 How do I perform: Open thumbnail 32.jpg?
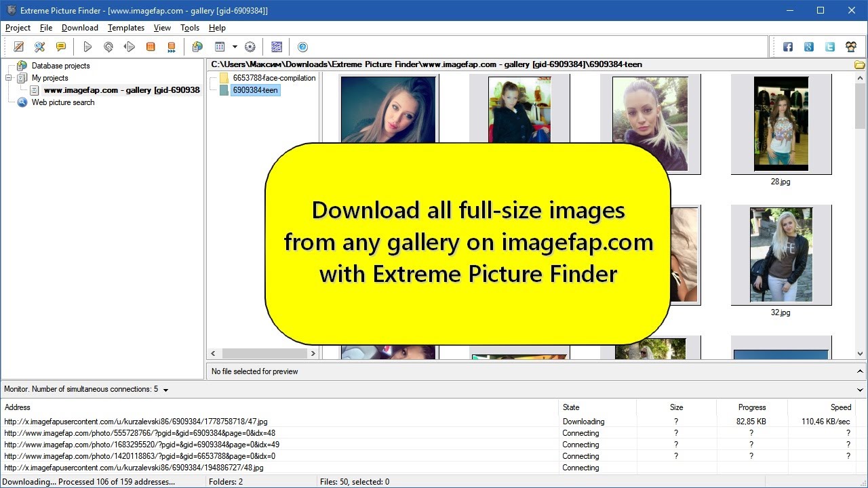(781, 255)
